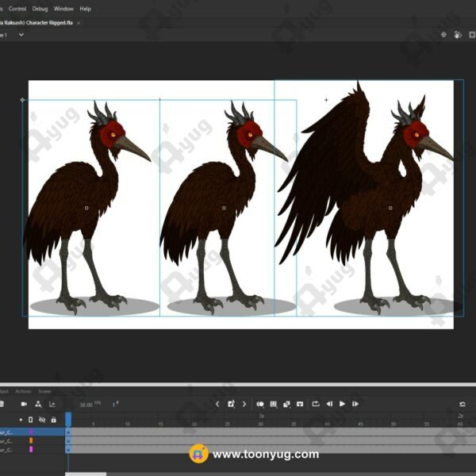Click the center stage icon

tap(443, 35)
